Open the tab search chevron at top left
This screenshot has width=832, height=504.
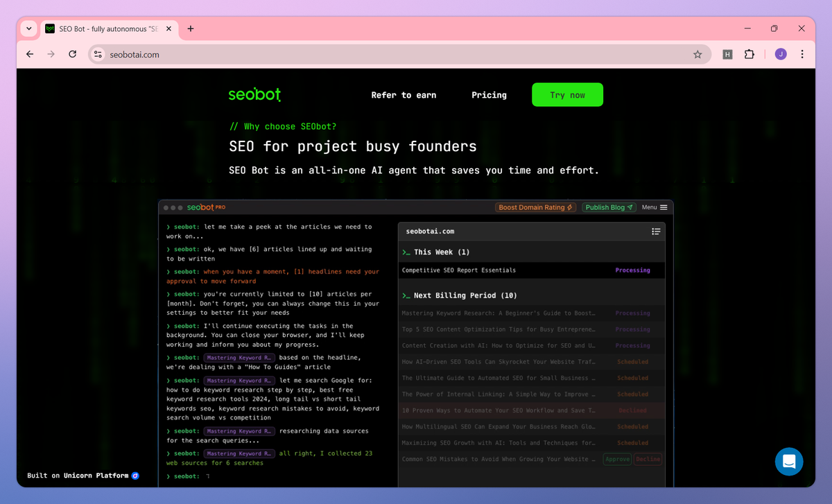tap(28, 28)
